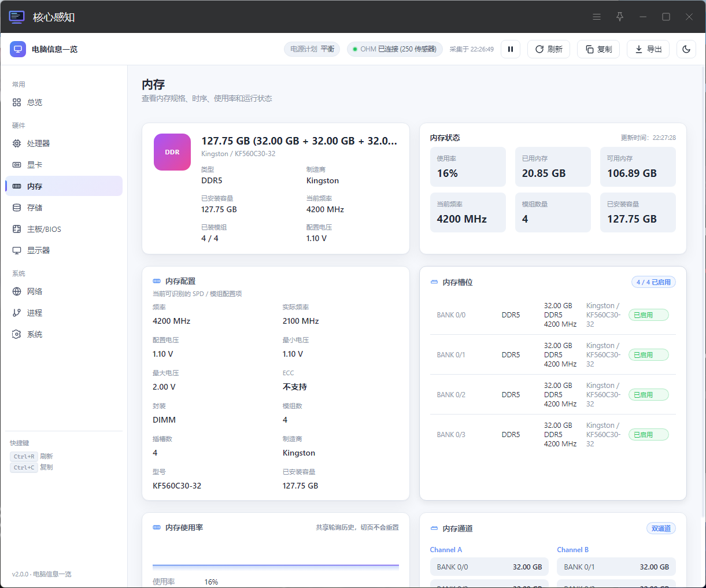Click the 系统 gear icon in sidebar
706x588 pixels.
17,334
